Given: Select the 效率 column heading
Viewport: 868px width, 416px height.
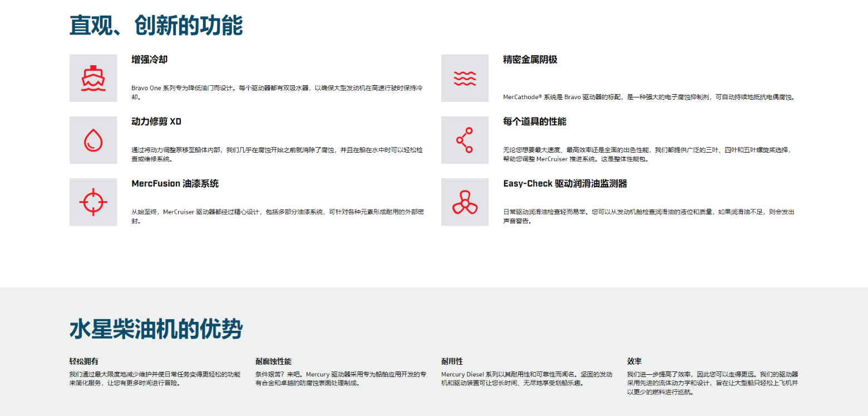Looking at the screenshot, I should click(634, 361).
